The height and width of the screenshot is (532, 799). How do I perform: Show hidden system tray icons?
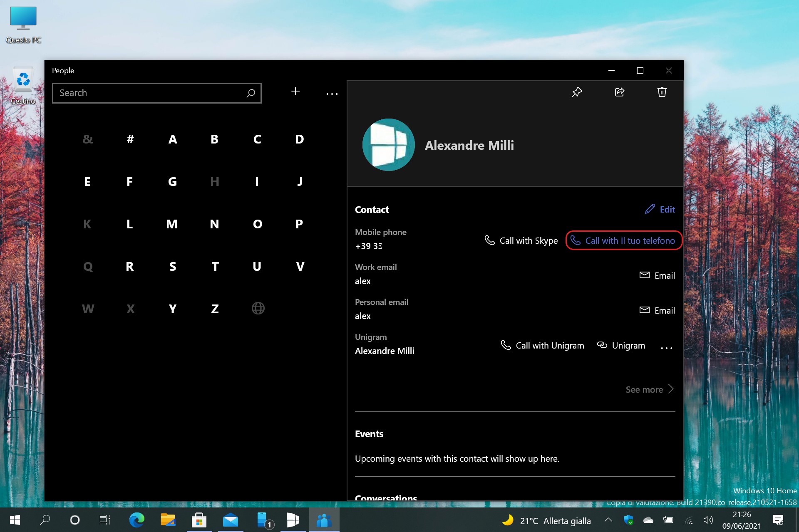pyautogui.click(x=608, y=520)
